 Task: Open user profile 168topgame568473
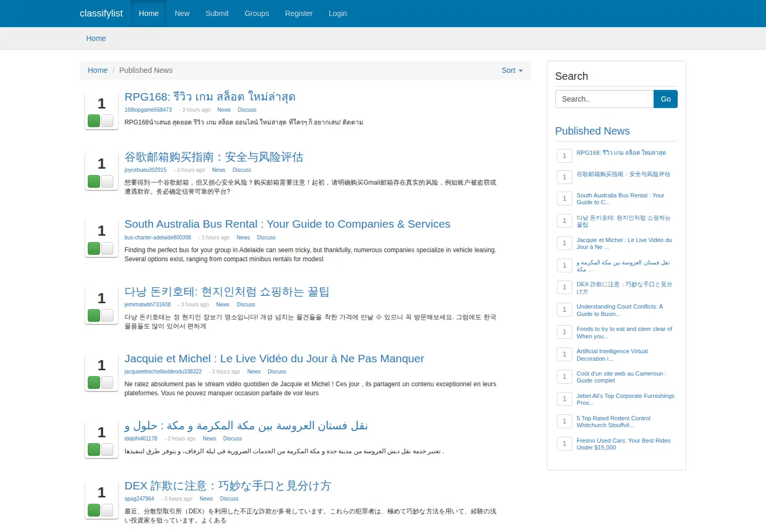[148, 110]
